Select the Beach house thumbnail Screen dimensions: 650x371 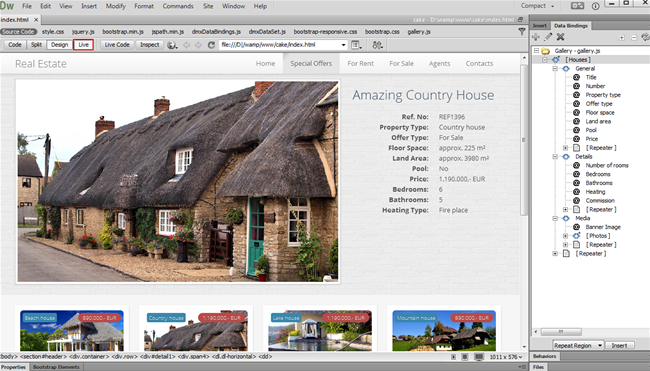point(72,330)
